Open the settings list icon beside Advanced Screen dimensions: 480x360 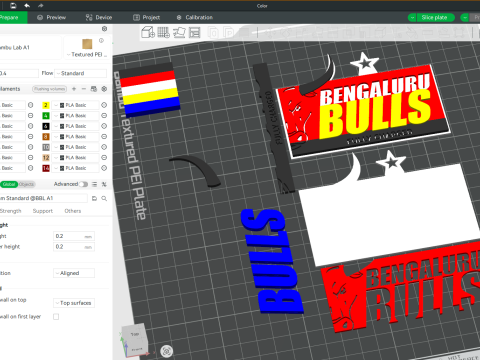coord(95,184)
